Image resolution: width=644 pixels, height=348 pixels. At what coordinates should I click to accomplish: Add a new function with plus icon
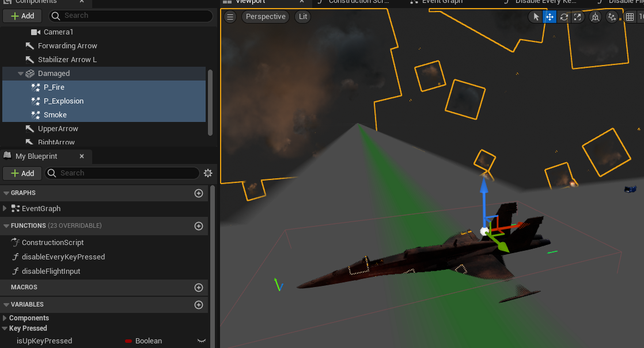(199, 226)
